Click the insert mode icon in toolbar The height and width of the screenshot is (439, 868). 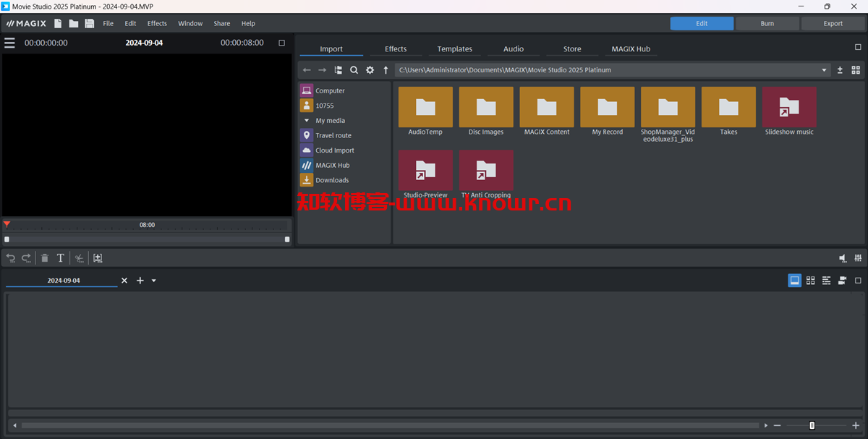[98, 257]
